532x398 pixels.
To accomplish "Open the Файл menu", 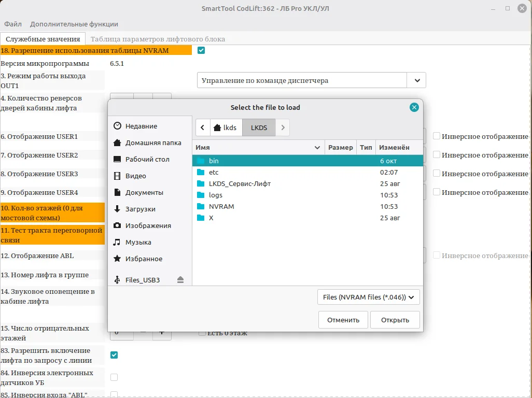I will pyautogui.click(x=13, y=24).
